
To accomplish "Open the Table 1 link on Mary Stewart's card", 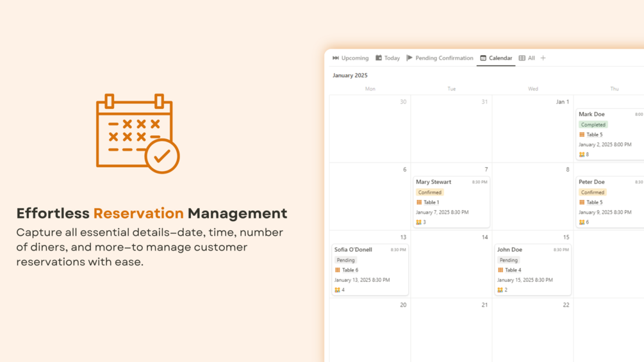I will tap(431, 202).
